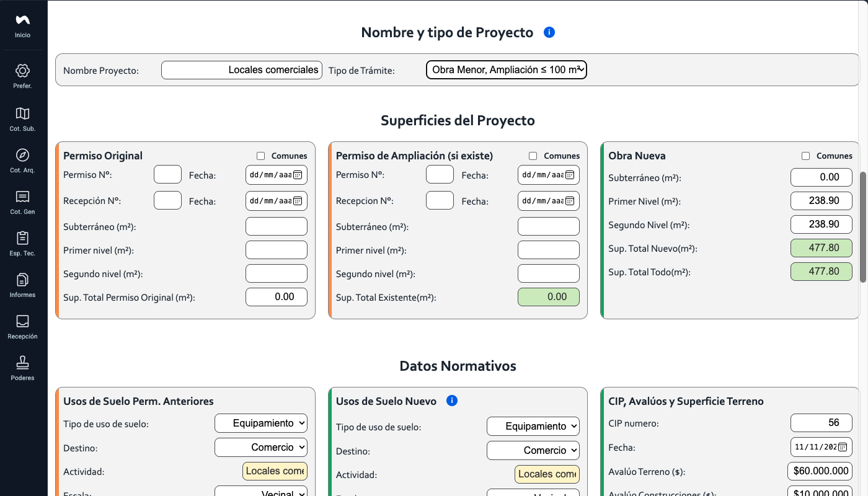868x496 pixels.
Task: Open Cot. Gen sidebar icon
Action: (x=22, y=197)
